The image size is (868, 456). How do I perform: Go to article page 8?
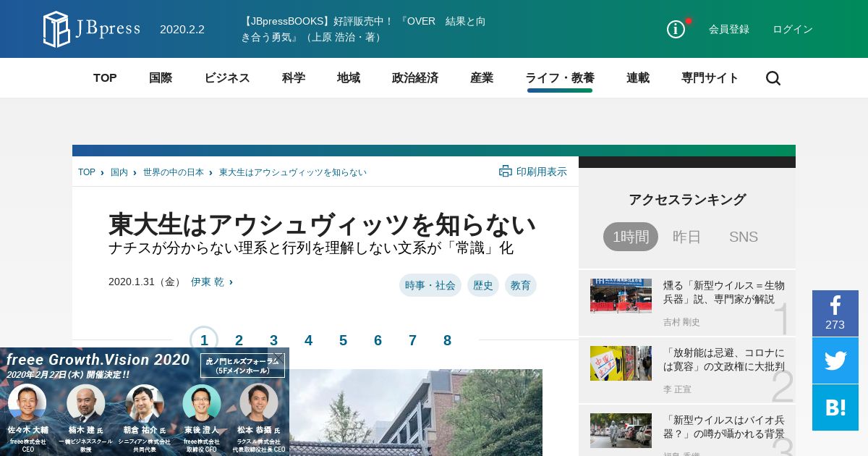coord(447,340)
